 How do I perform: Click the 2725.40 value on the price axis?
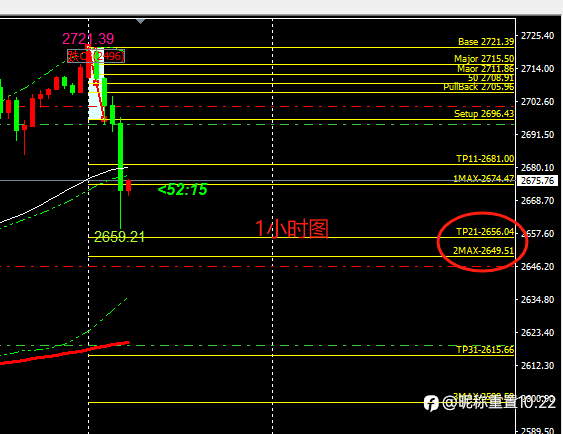537,36
